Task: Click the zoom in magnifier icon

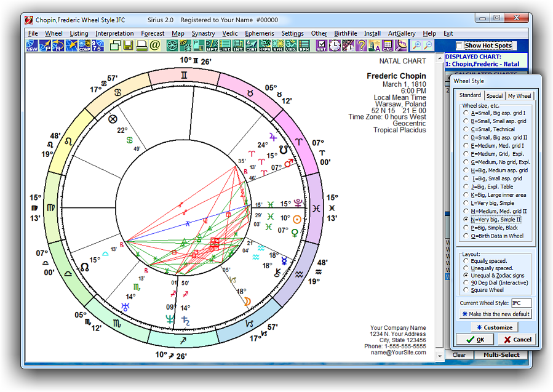Action: (x=416, y=46)
